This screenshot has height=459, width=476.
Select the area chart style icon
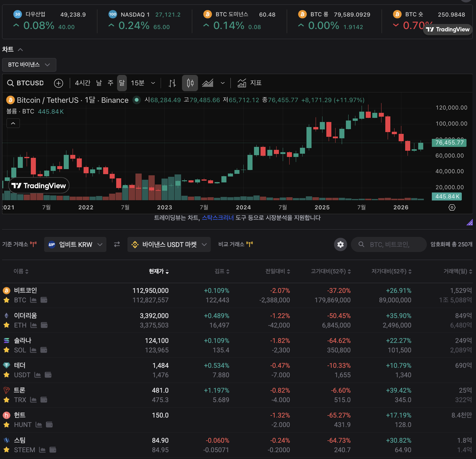(x=208, y=83)
